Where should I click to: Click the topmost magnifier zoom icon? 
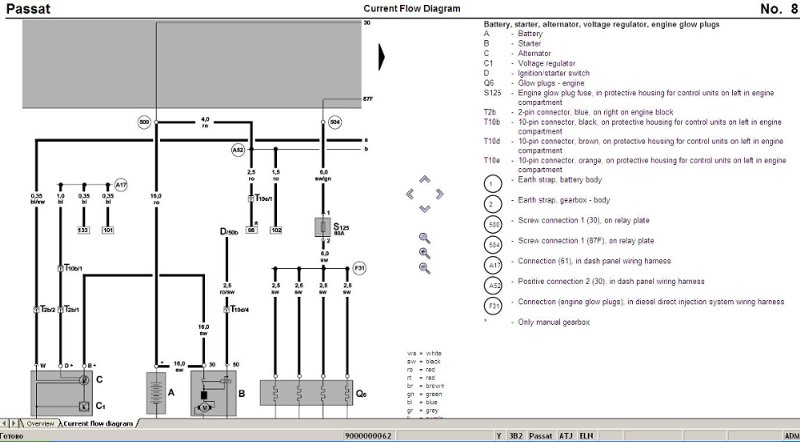pyautogui.click(x=424, y=238)
